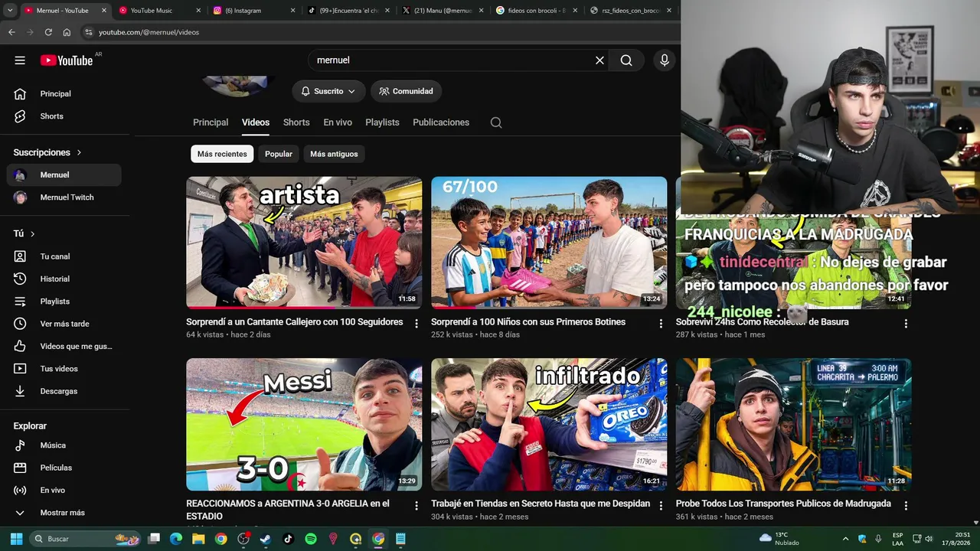Viewport: 980px width, 551px height.
Task: Switch to the Instagram browser tab
Action: coord(253,11)
